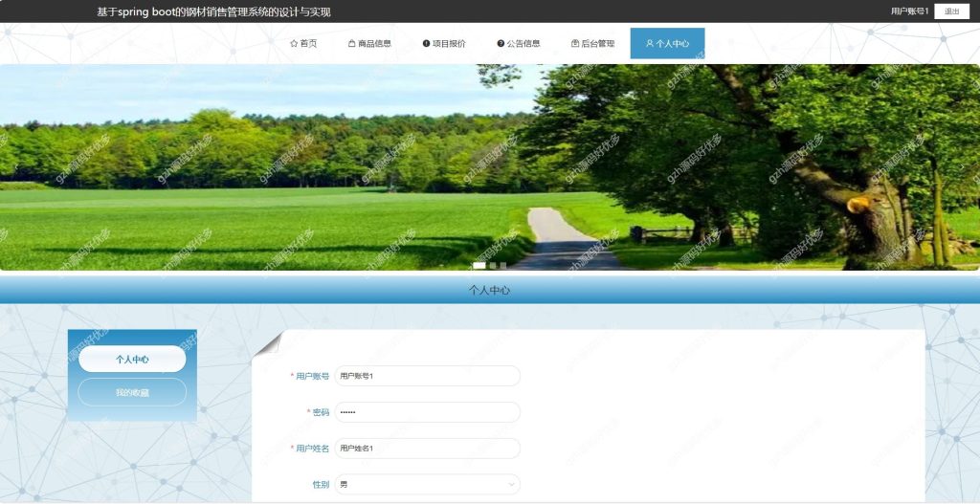The height and width of the screenshot is (504, 980).
Task: Select the third carousel indicator dot
Action: (x=503, y=266)
